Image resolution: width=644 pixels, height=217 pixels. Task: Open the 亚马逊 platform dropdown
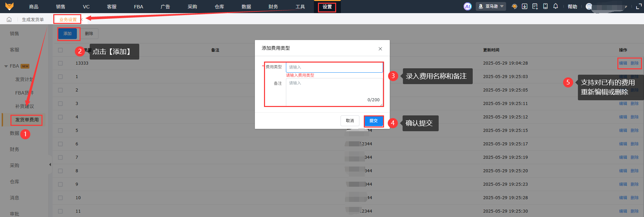click(x=491, y=6)
